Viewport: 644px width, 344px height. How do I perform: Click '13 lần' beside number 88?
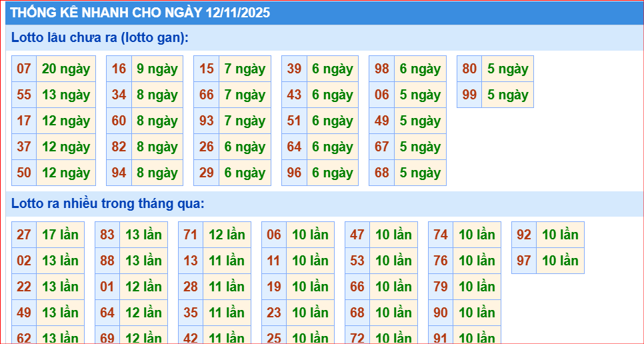[143, 261]
